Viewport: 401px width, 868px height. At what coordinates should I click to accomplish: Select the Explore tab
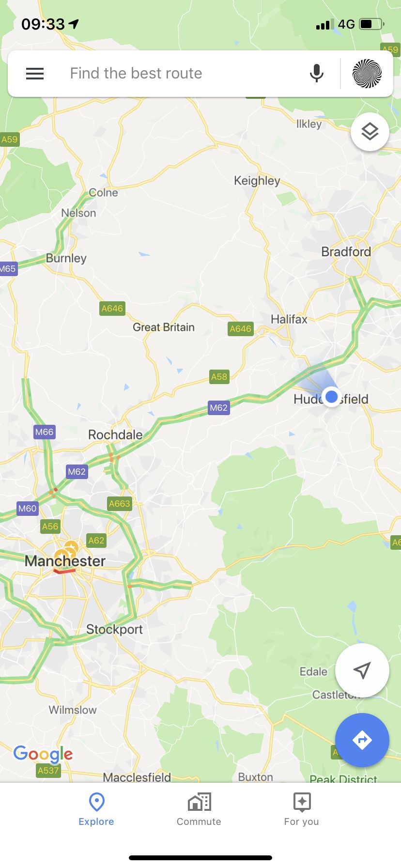coord(96,809)
